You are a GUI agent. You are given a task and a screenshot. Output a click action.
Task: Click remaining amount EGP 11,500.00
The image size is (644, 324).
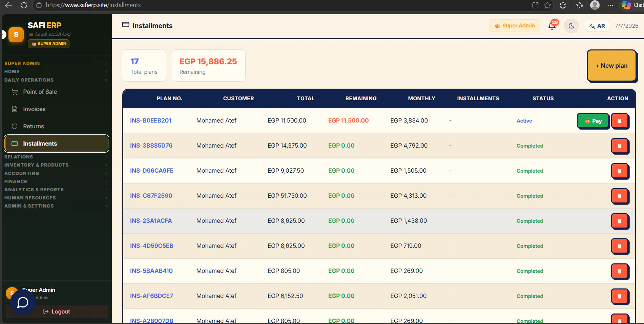click(348, 121)
